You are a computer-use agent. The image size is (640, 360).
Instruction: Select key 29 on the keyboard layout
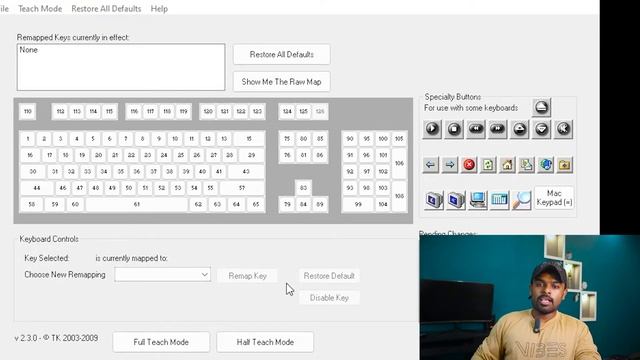click(x=251, y=155)
